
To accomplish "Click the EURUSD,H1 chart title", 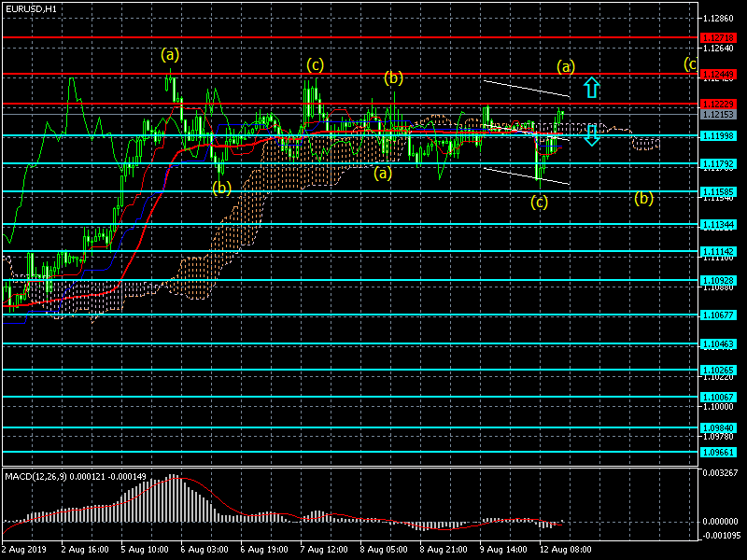I will point(30,8).
